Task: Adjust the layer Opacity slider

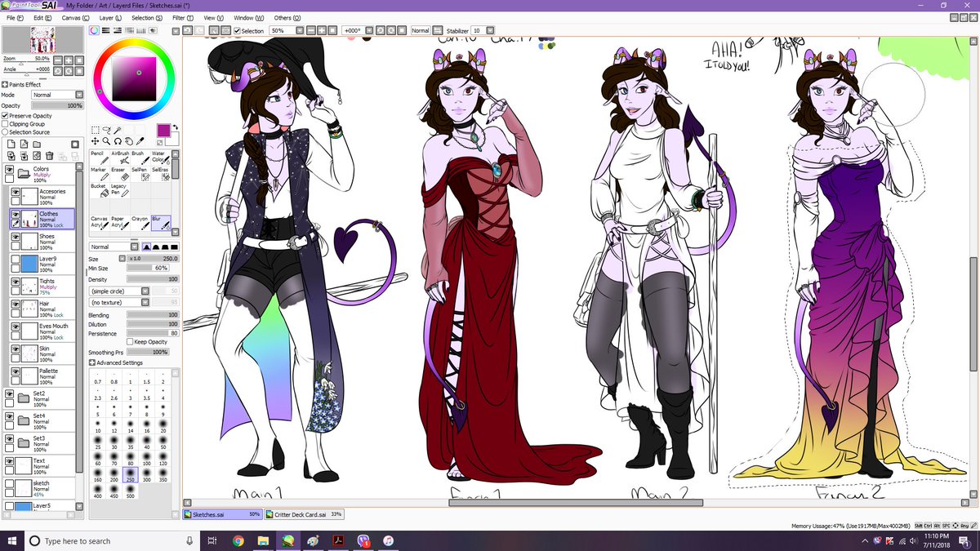Action: tap(57, 105)
